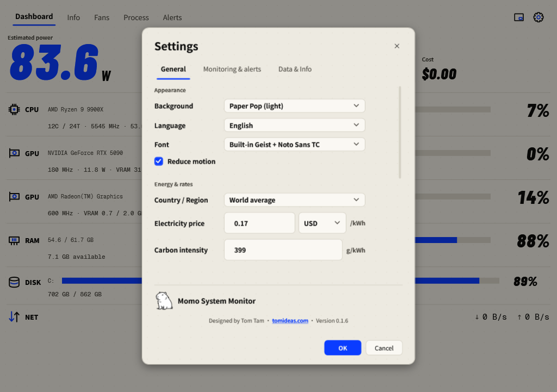Open the Dashboard tab
The image size is (557, 392).
tap(34, 17)
